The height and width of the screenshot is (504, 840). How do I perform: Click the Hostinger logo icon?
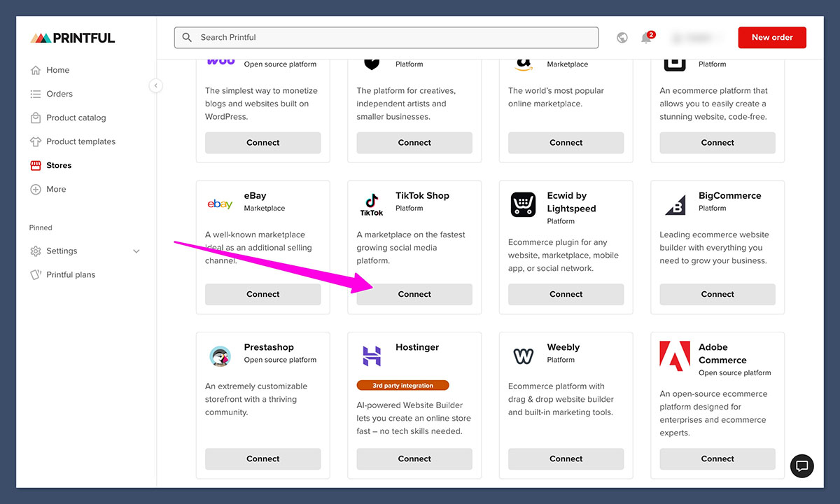(x=372, y=356)
